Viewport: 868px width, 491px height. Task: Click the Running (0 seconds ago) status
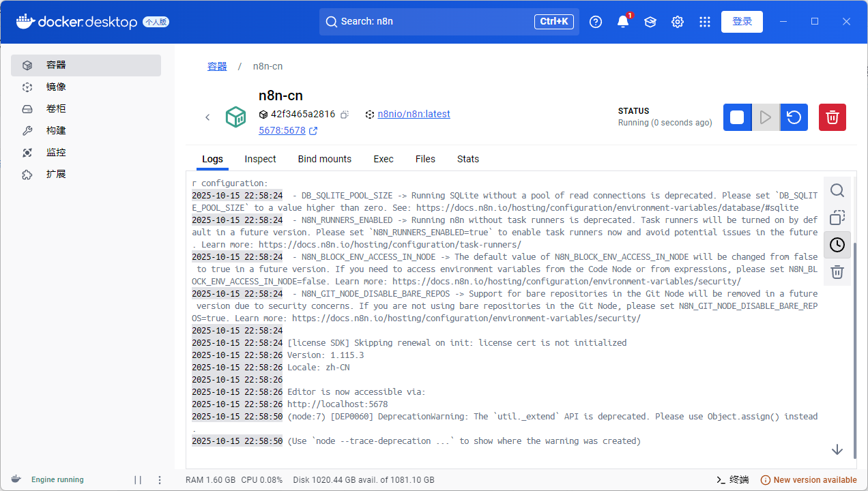click(x=665, y=123)
